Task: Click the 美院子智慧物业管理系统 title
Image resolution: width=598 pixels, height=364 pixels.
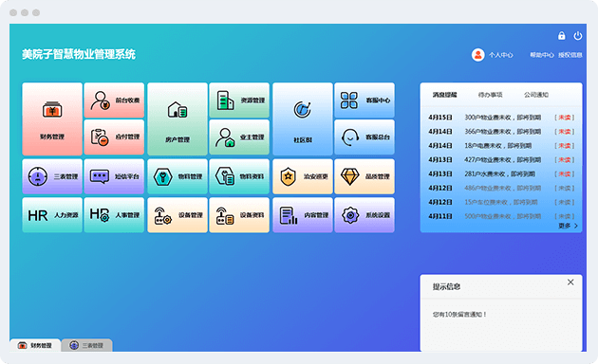Action: 79,54
